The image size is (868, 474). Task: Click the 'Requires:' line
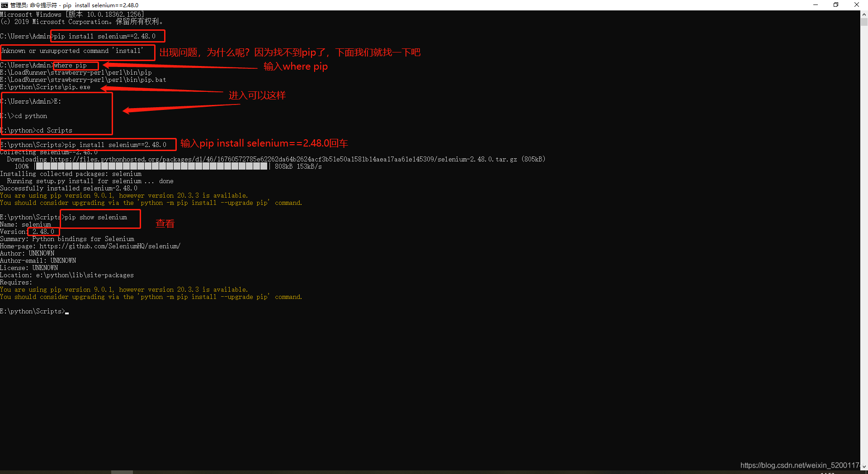16,282
